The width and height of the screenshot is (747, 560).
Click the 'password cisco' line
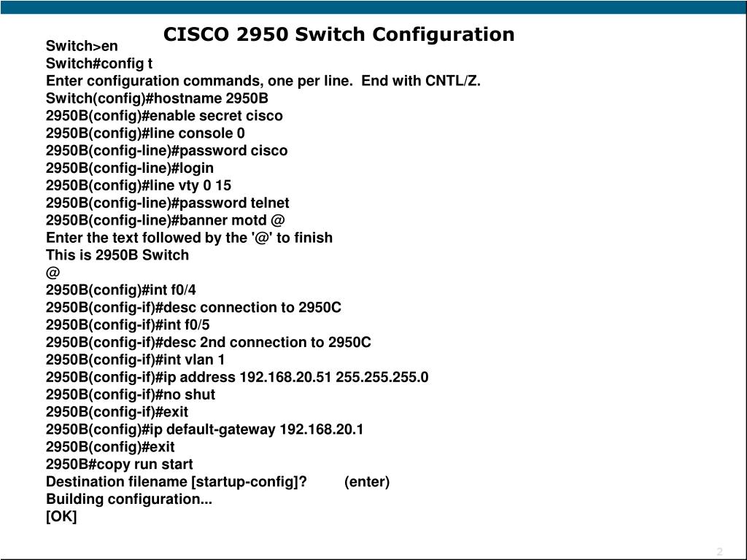166,151
